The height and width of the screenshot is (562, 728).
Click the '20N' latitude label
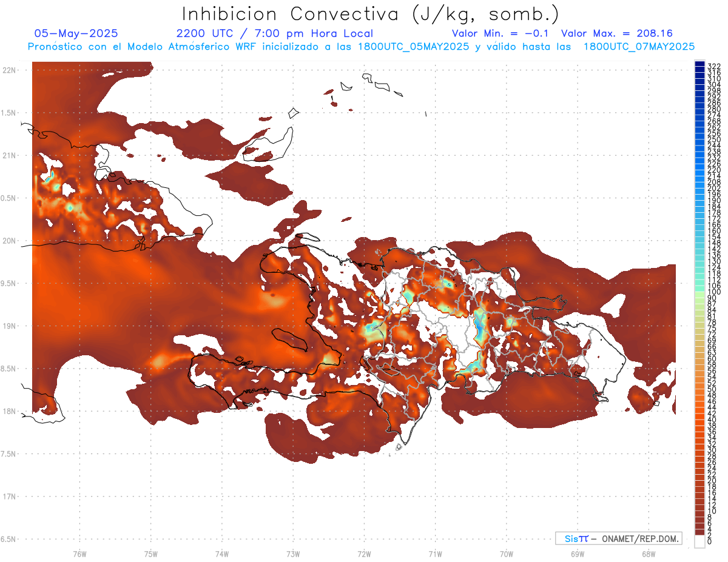[9, 241]
